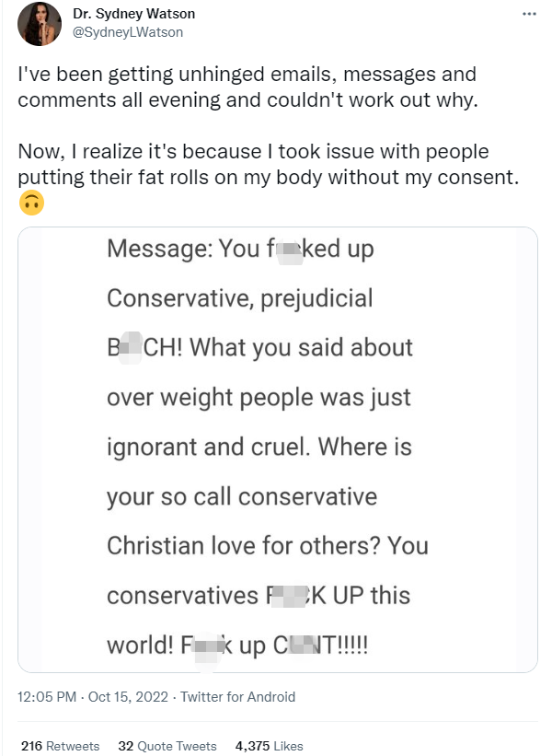Open the tweet timestamp 12:05 PM link

(48, 697)
